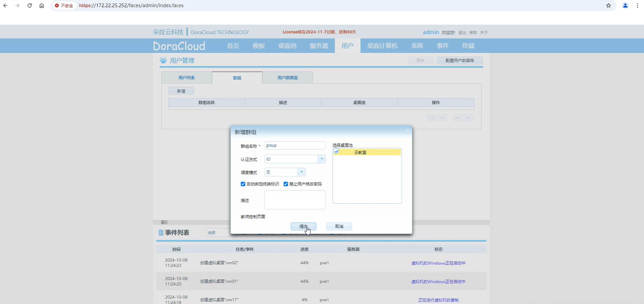Click vm01 status 虚拟机的Windows正在启动中
Screen dimensions: 644x304
[x=438, y=282]
